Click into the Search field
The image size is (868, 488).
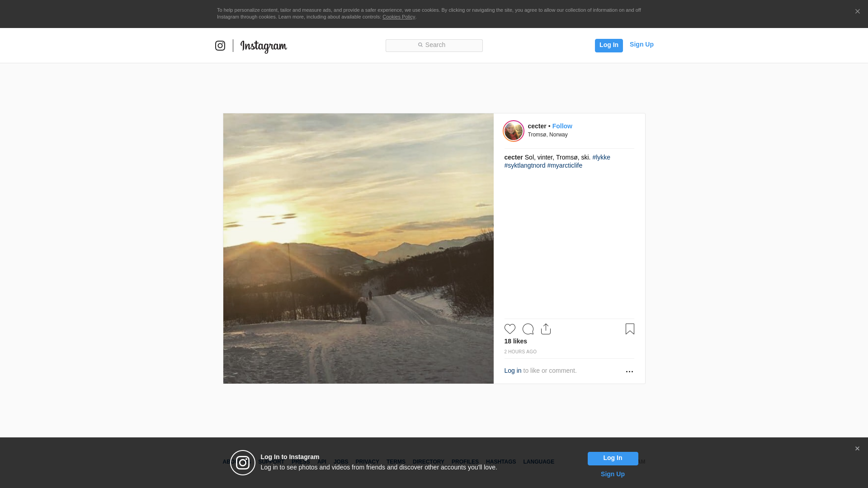[434, 45]
